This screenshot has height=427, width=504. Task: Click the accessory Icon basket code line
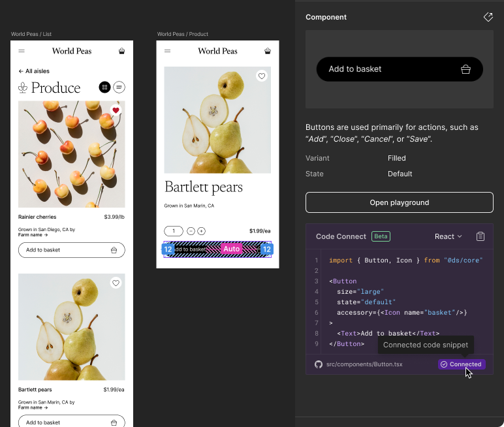(x=402, y=313)
